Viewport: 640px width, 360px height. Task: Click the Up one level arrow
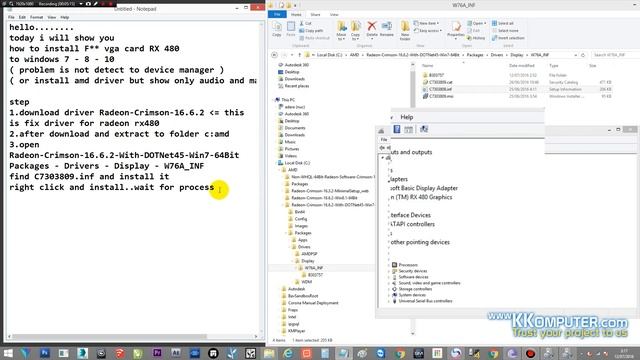coord(299,55)
